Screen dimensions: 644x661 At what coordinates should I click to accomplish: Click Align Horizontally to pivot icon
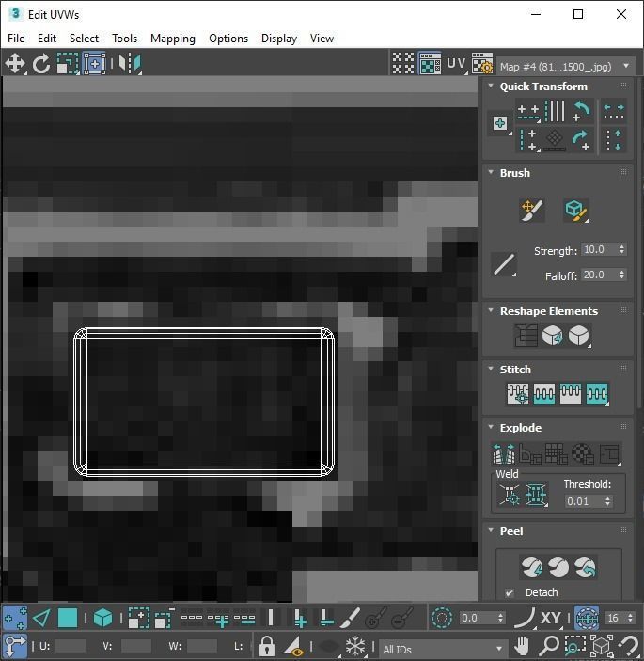point(528,112)
